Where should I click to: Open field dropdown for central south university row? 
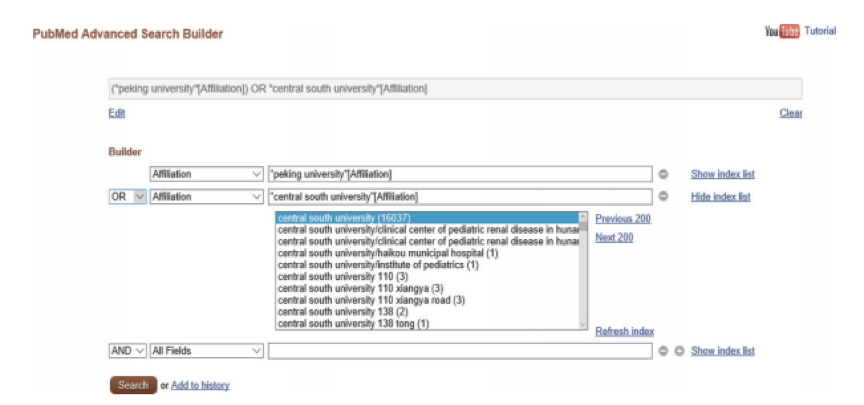[207, 197]
